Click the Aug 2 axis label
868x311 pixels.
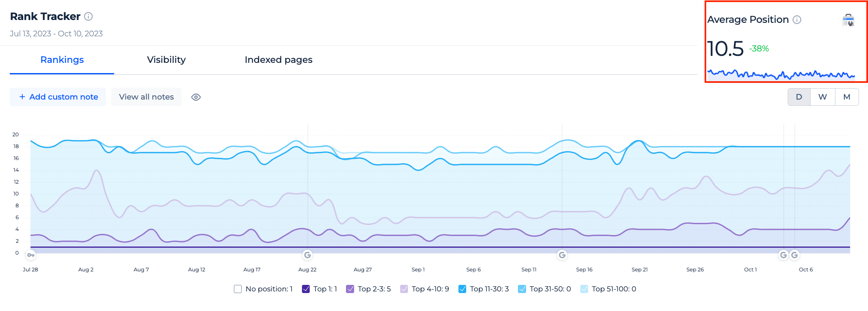[86, 270]
